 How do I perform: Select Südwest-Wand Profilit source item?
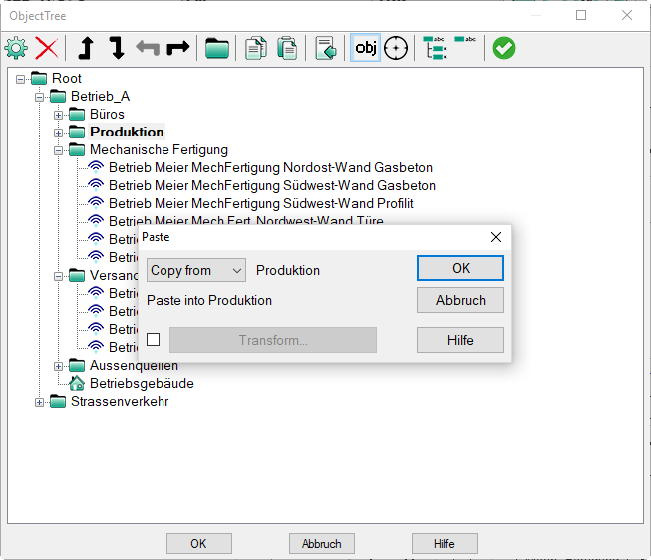point(261,203)
